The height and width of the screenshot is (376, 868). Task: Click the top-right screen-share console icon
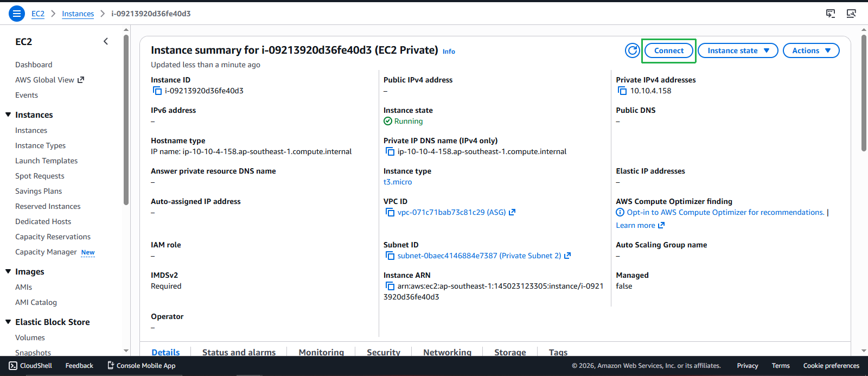(851, 14)
